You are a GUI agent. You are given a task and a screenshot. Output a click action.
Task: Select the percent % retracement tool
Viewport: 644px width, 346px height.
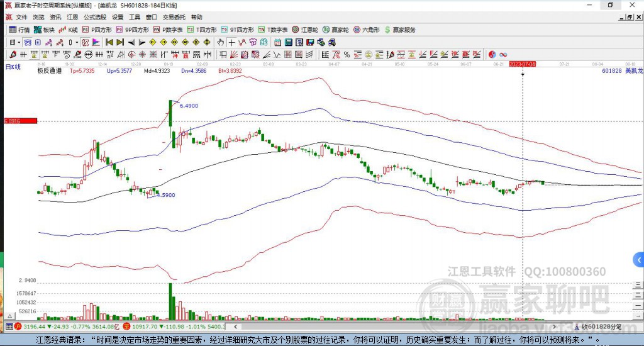pyautogui.click(x=347, y=55)
